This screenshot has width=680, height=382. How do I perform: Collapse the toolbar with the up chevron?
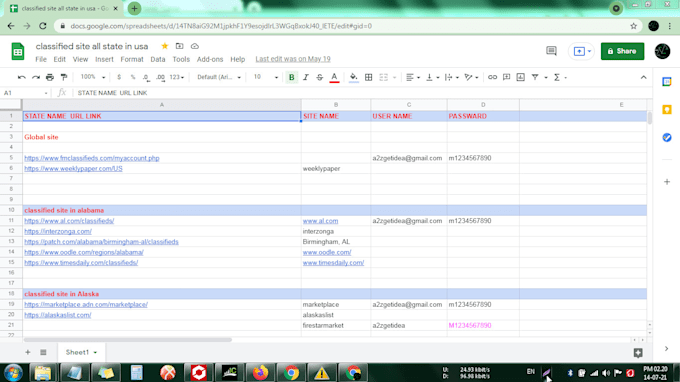coord(643,77)
